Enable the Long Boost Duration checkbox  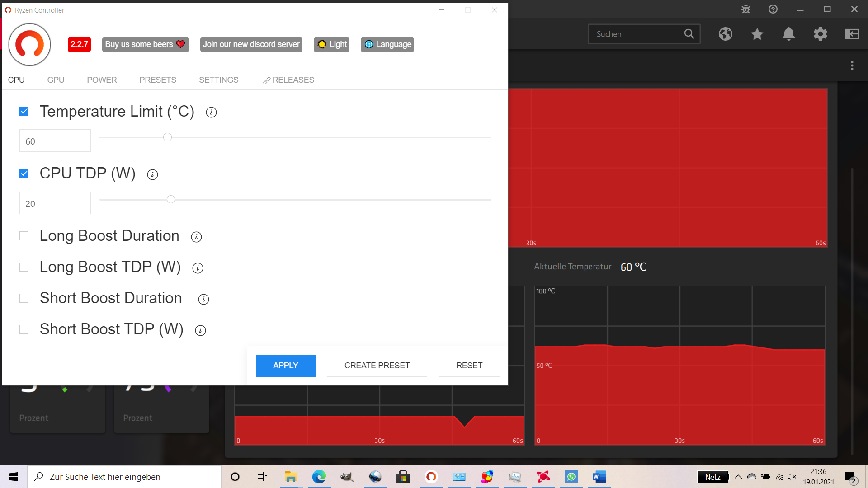pyautogui.click(x=24, y=236)
